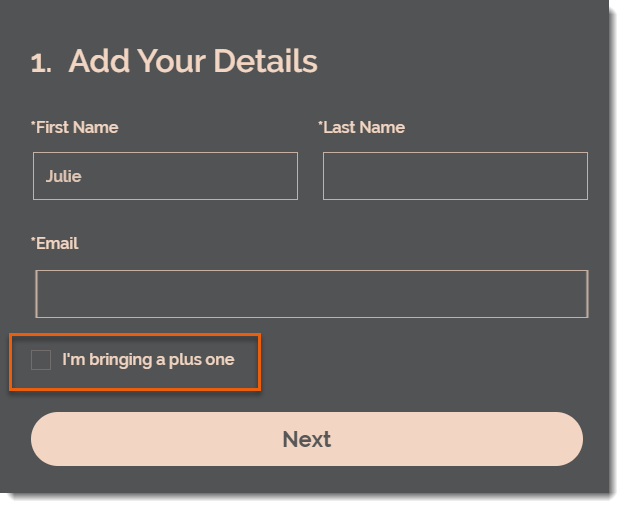624x508 pixels.
Task: Click the *Last Name label
Action: [361, 128]
